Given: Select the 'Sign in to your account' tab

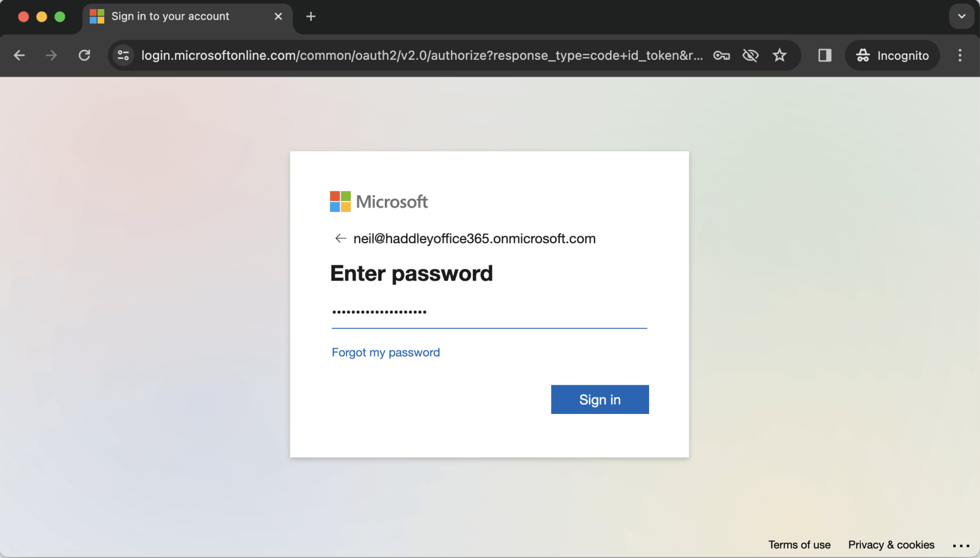Looking at the screenshot, I should (171, 17).
